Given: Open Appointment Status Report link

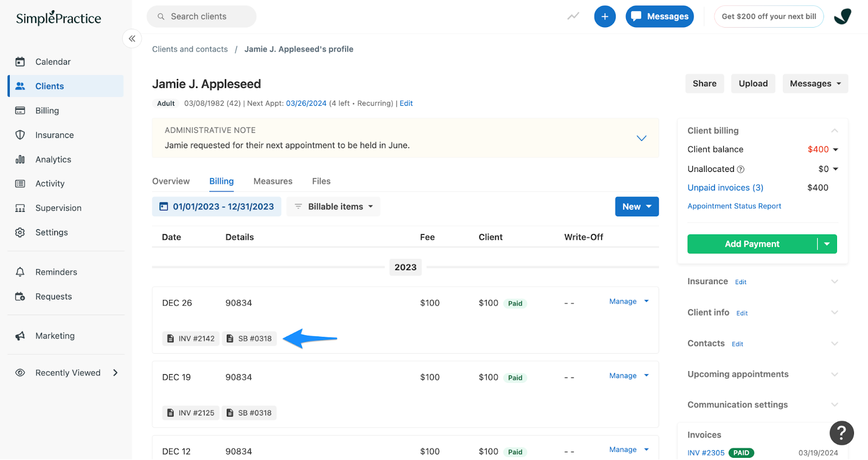Looking at the screenshot, I should (x=734, y=206).
